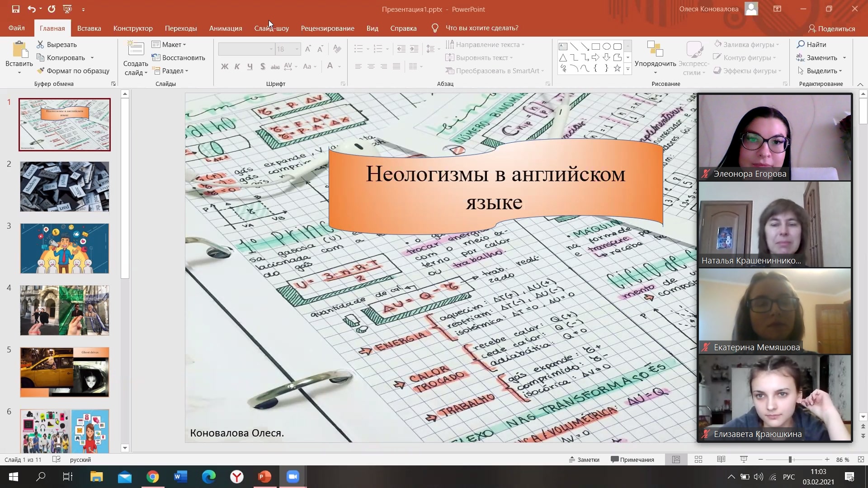This screenshot has width=868, height=488.
Task: Open font color dropdown arrow
Action: (339, 66)
